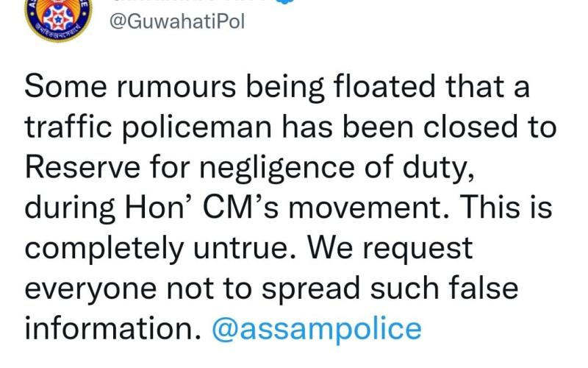Click the words "This is" in the tweet

pyautogui.click(x=506, y=208)
